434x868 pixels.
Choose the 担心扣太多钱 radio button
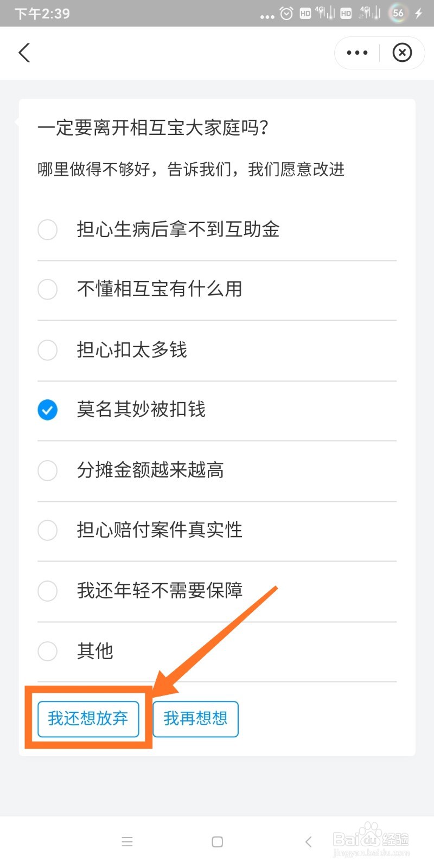[48, 350]
